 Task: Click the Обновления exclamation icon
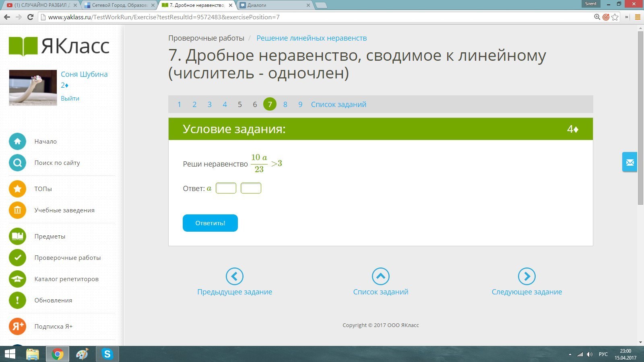coord(17,300)
